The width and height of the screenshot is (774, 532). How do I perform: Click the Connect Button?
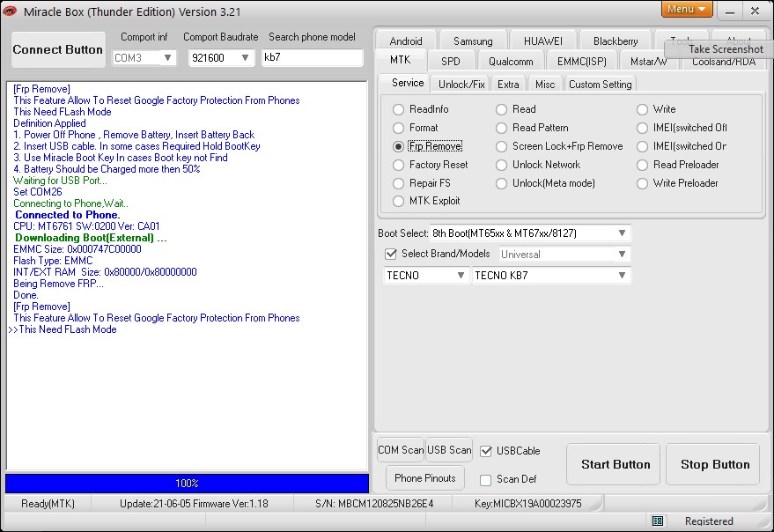click(58, 49)
